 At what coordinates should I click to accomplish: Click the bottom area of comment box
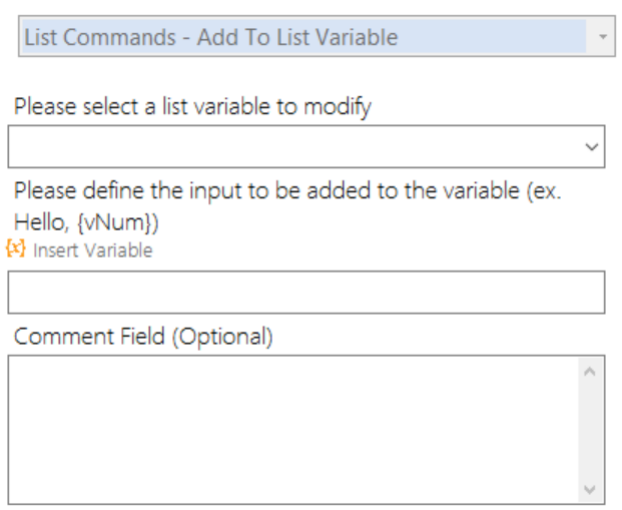(x=290, y=485)
